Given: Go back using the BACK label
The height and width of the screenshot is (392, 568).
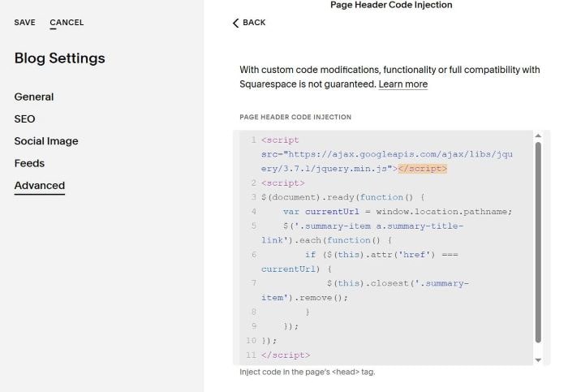Looking at the screenshot, I should (x=254, y=23).
